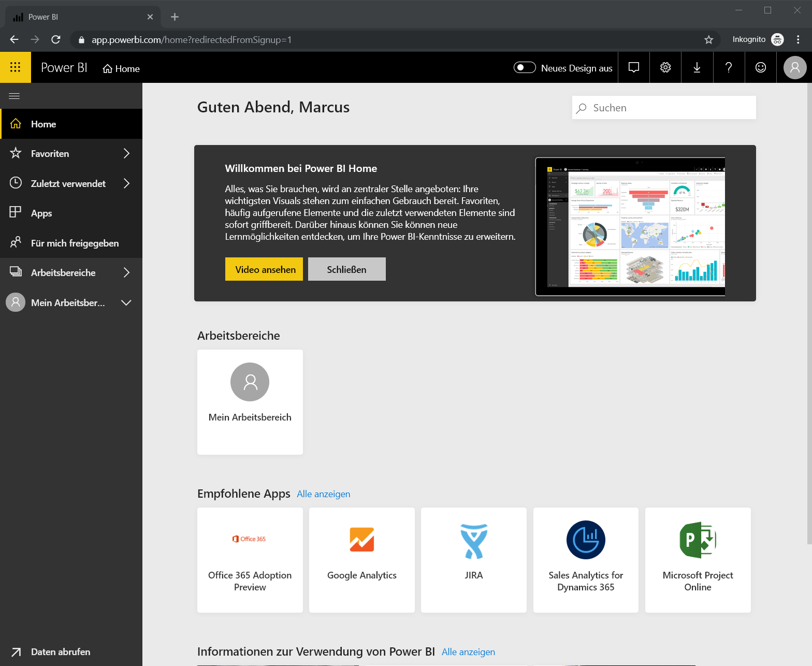812x666 pixels.
Task: Reload the page with browser refresh
Action: point(56,39)
